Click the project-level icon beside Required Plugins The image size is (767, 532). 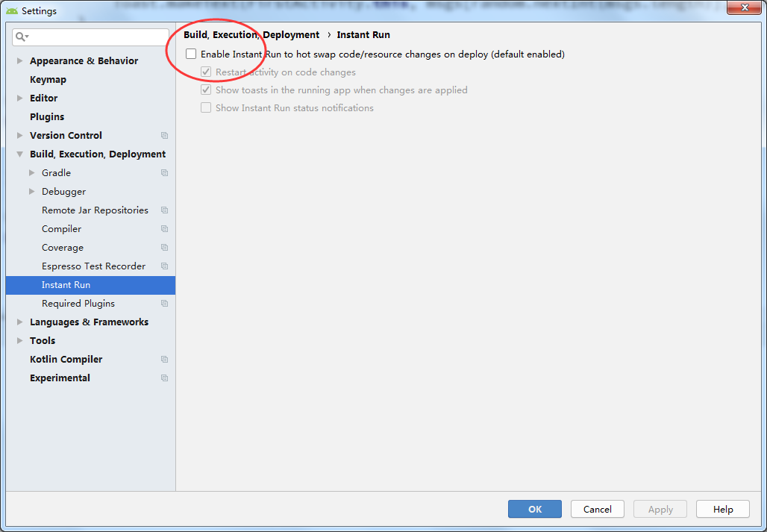165,304
